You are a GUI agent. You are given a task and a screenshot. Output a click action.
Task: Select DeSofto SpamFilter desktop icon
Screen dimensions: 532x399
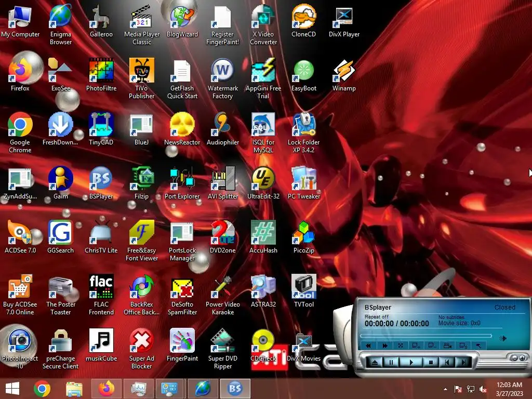point(182,295)
